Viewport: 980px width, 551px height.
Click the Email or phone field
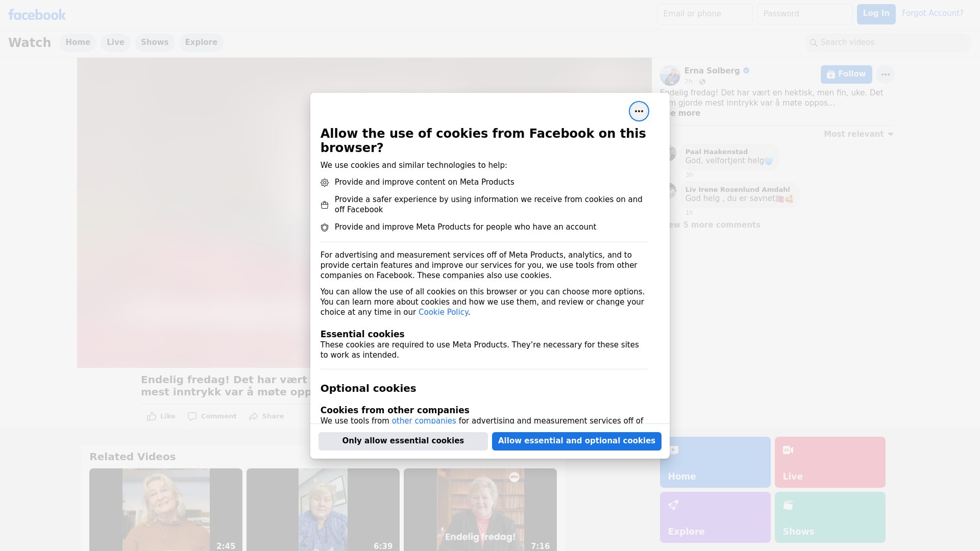point(705,14)
